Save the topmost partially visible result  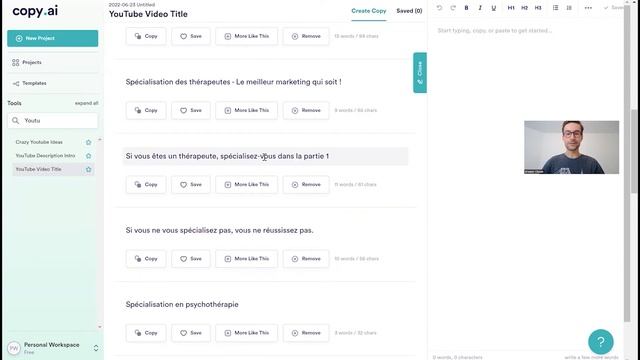[x=191, y=36]
